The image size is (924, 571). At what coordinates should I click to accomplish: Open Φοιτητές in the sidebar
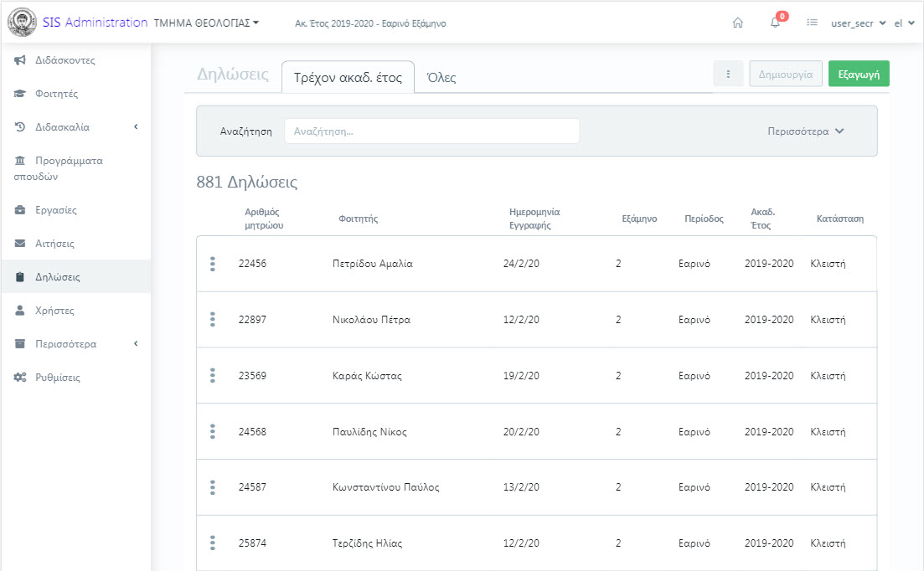coord(57,94)
